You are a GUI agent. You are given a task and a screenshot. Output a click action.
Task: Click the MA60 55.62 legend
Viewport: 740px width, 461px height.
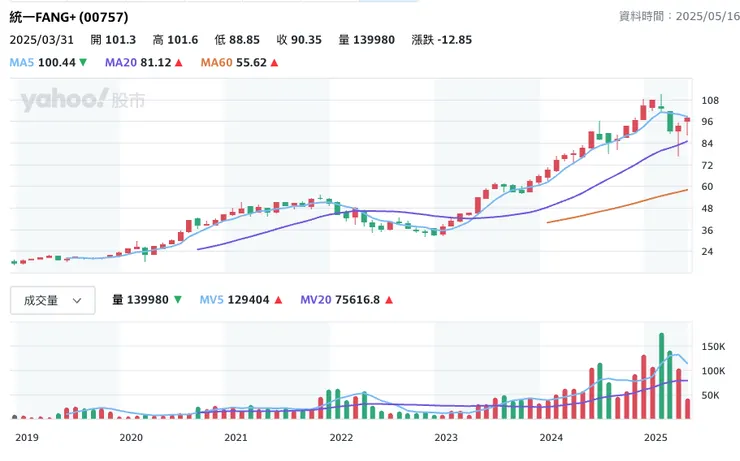234,62
